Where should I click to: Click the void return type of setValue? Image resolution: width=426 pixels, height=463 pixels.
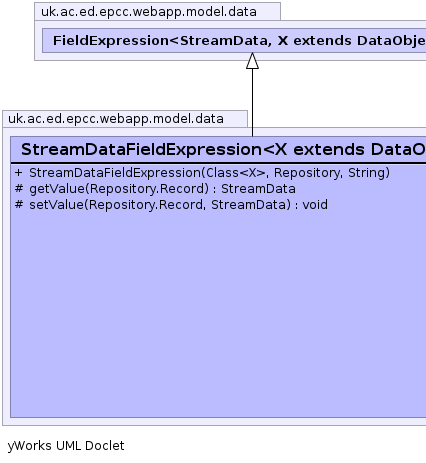tap(315, 205)
